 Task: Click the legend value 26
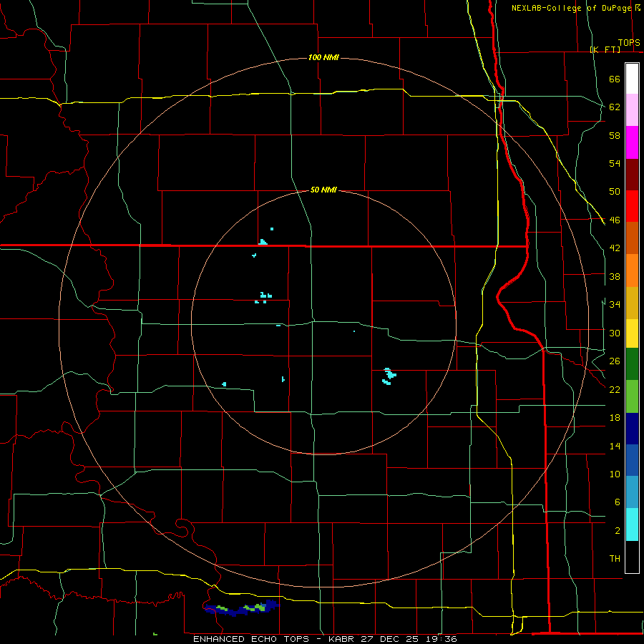point(615,361)
